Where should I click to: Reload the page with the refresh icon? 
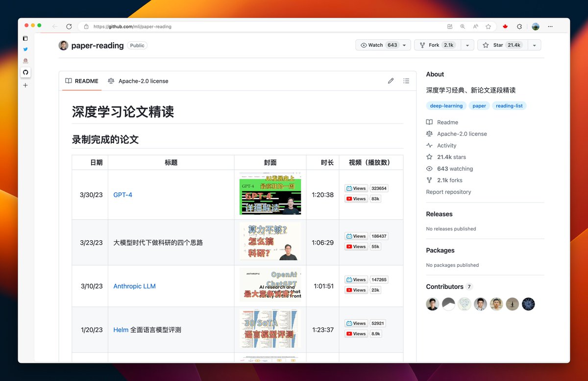pos(69,26)
